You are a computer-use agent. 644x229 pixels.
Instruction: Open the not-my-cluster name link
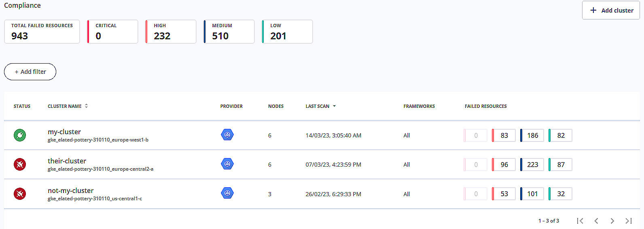point(70,190)
